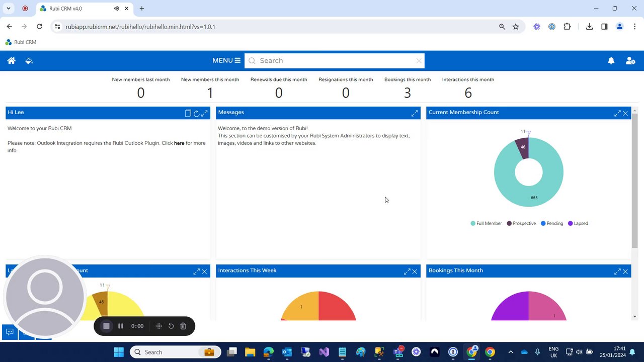Click the dashboard vertical scrollbar thumb
The height and width of the screenshot is (362, 644).
(634, 180)
